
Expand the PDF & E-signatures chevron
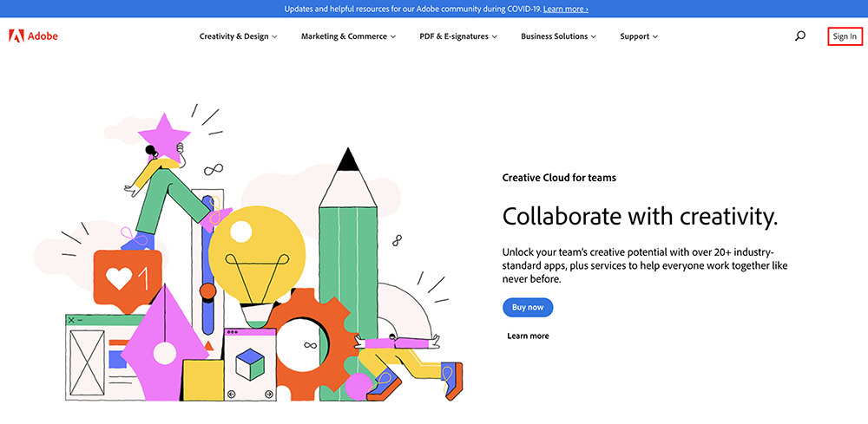click(x=495, y=36)
